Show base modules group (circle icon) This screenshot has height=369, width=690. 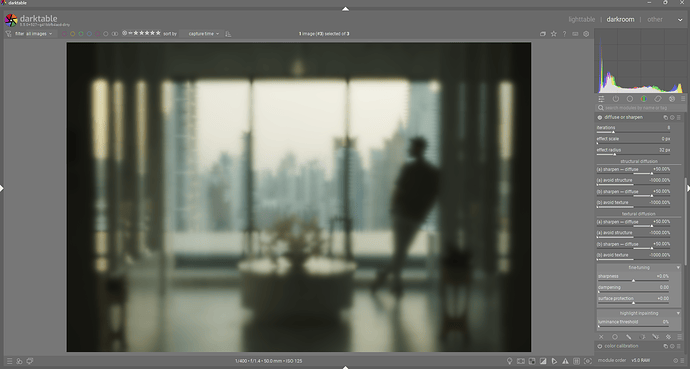[x=630, y=99]
